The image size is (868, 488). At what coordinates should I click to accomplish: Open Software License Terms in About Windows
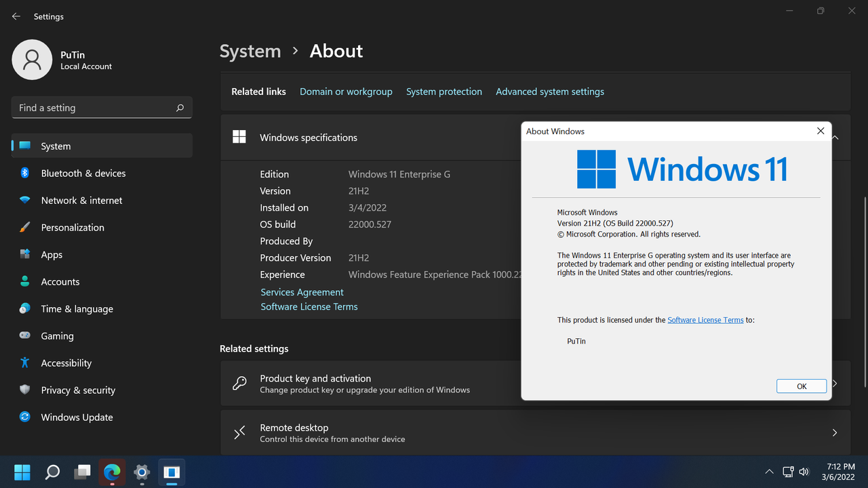click(x=705, y=320)
